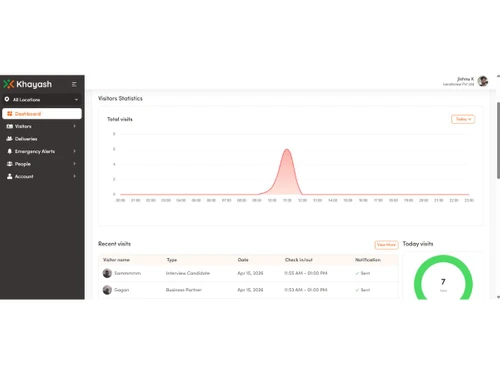Expand the Visitors submenu chevron
Viewport: 500px width, 375px height.
click(74, 126)
